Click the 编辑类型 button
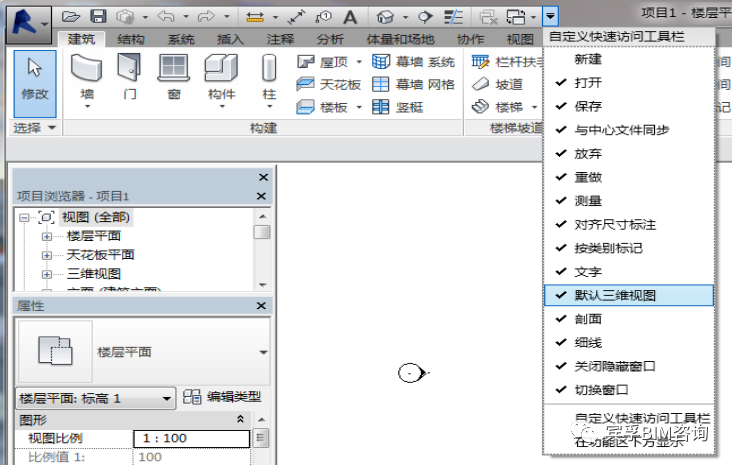The image size is (732, 465). pyautogui.click(x=222, y=397)
